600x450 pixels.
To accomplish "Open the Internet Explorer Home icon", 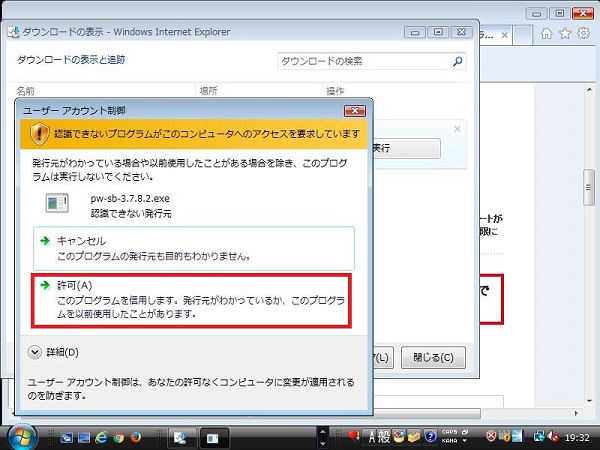I will (x=546, y=34).
